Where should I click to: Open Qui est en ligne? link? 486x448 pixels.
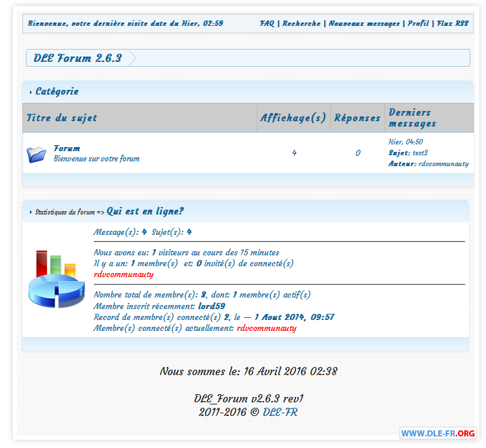(x=145, y=211)
